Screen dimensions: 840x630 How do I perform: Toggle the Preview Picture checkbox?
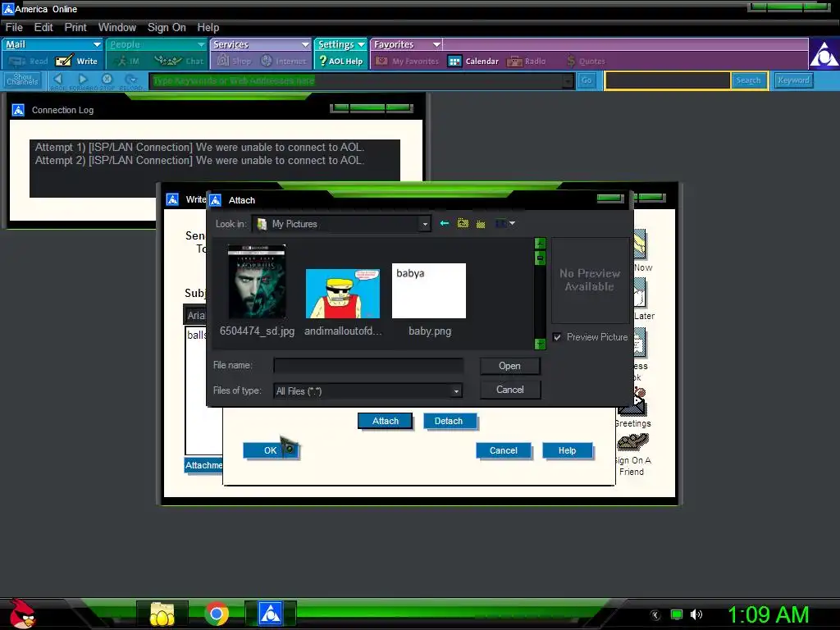557,337
